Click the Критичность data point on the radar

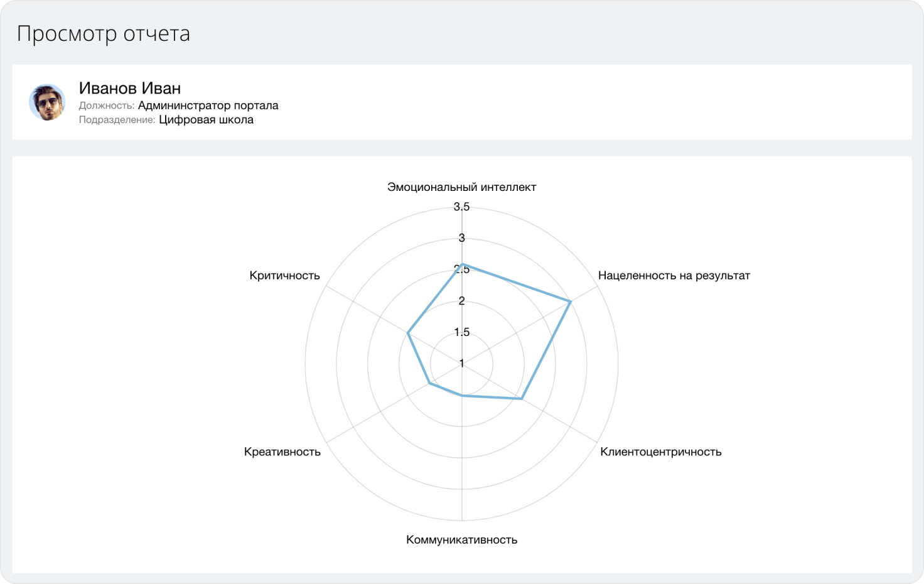point(408,333)
